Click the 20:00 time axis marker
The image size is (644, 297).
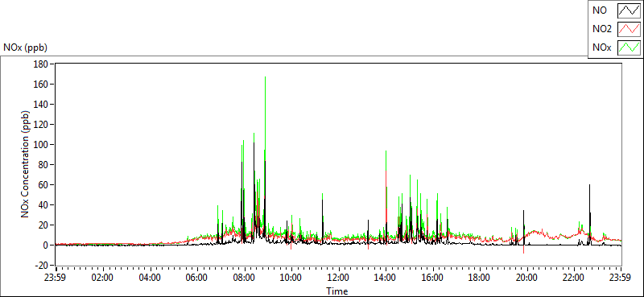pos(526,277)
